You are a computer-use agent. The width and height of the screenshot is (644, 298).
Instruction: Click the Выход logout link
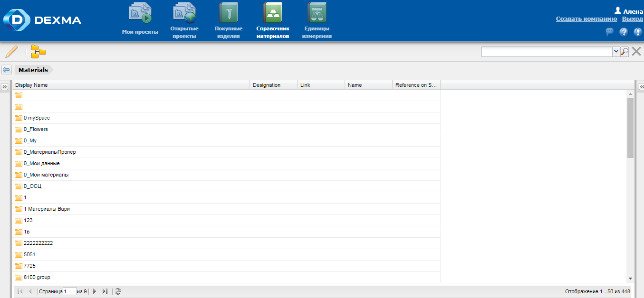[x=633, y=19]
